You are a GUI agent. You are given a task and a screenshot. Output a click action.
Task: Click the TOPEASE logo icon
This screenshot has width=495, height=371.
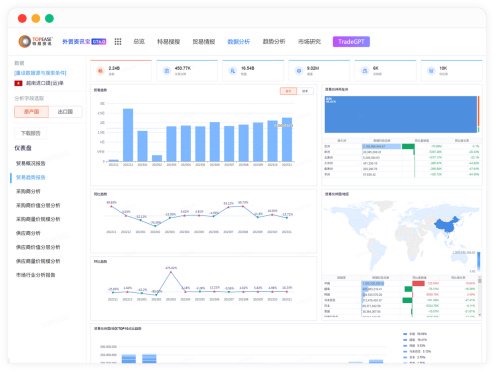pyautogui.click(x=25, y=41)
